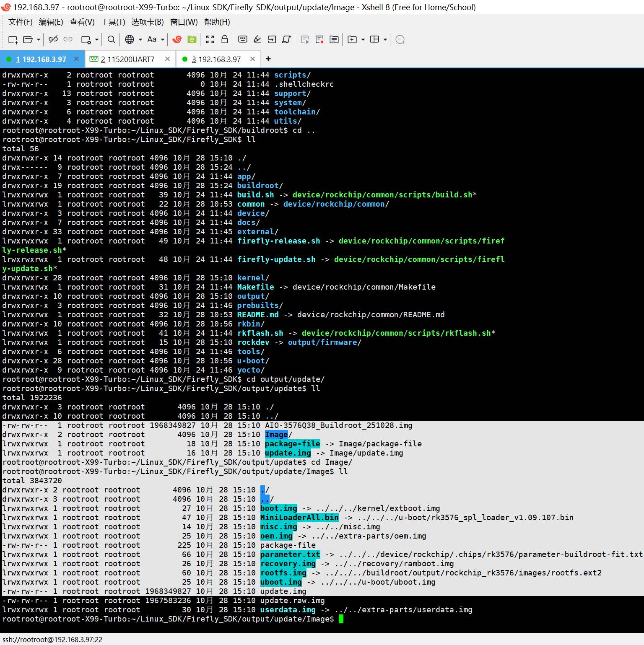The image size is (644, 645).
Task: Click the AIO-3576Q38_Buildroot_251028.img file name
Action: [x=339, y=425]
